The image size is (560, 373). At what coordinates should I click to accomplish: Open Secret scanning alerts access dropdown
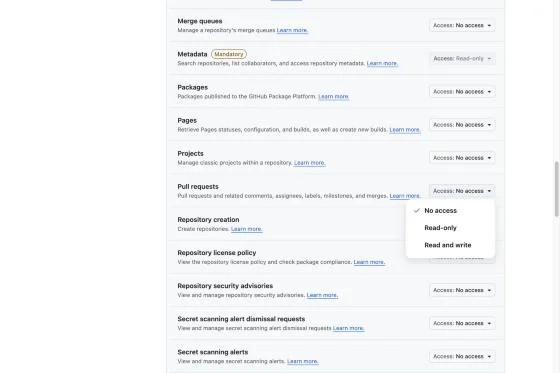[462, 357]
